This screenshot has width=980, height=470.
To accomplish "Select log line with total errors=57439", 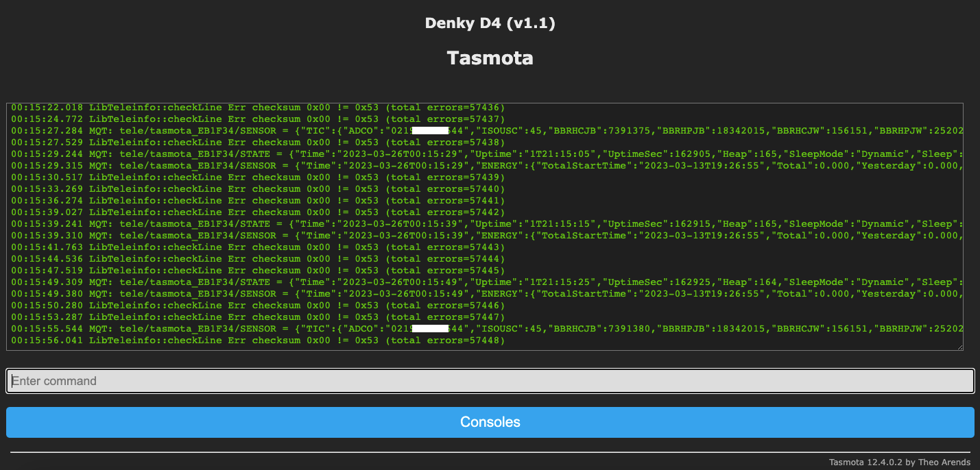I will [x=258, y=177].
